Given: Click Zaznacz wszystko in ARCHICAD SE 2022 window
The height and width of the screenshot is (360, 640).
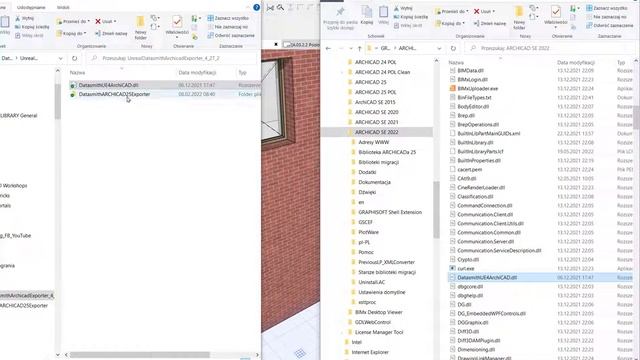Looking at the screenshot, I should (607, 8).
